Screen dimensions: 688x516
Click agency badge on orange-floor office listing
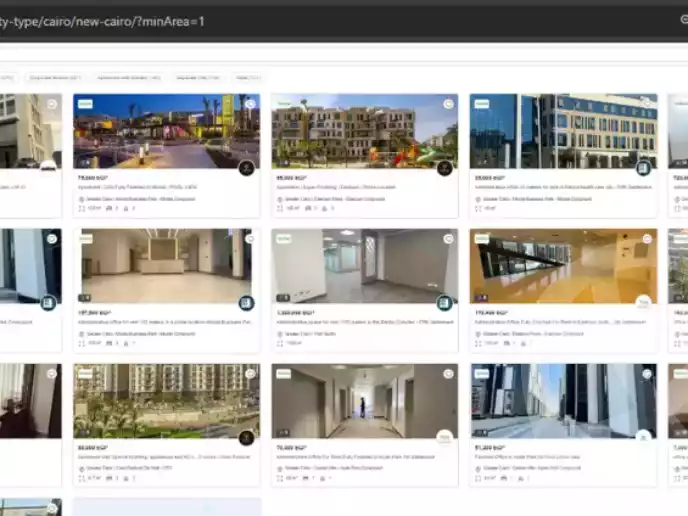point(644,303)
